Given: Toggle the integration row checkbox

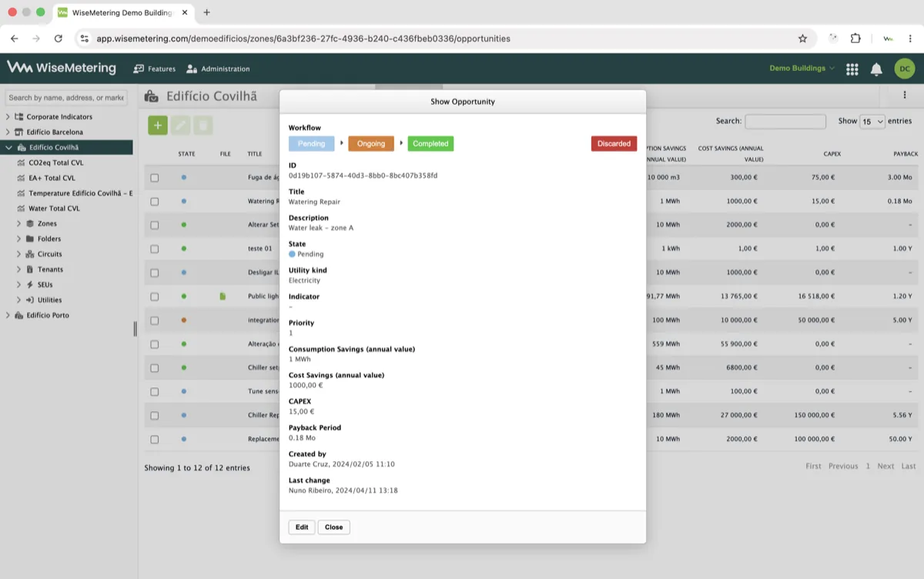Looking at the screenshot, I should coord(155,320).
